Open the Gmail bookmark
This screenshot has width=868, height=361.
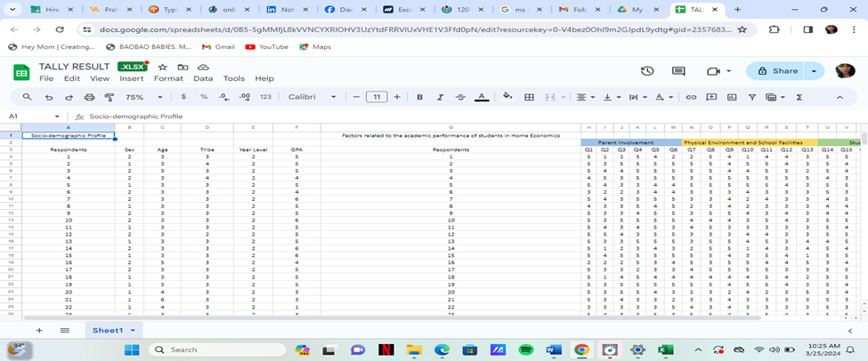coord(217,47)
